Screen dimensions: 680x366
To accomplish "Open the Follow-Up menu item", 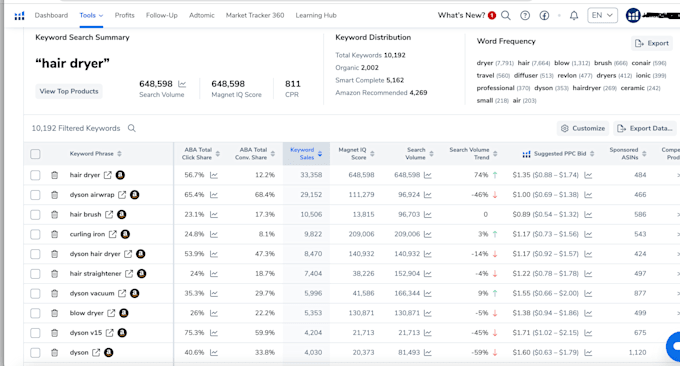I will [x=162, y=15].
